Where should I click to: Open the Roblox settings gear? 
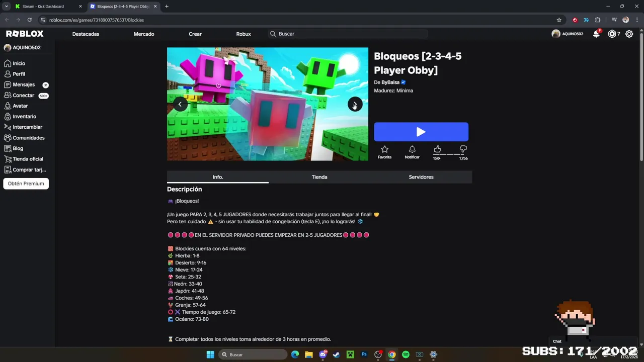(x=629, y=34)
